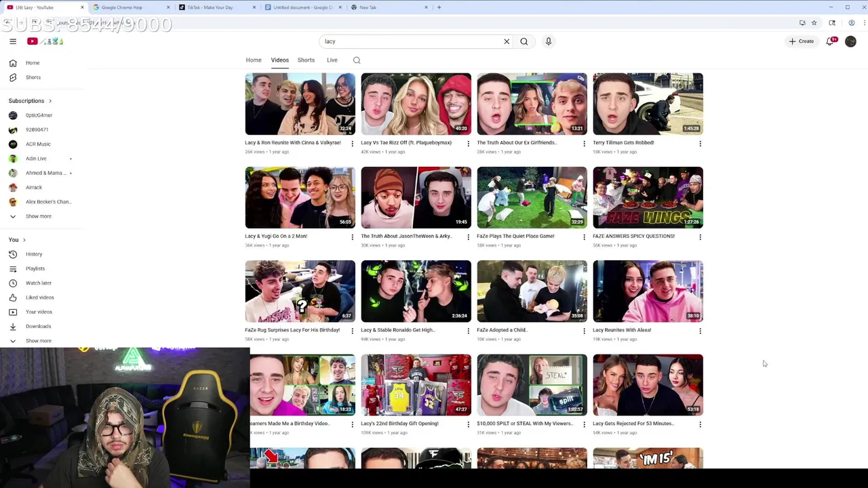Open the notifications bell
This screenshot has width=868, height=488.
pyautogui.click(x=831, y=41)
